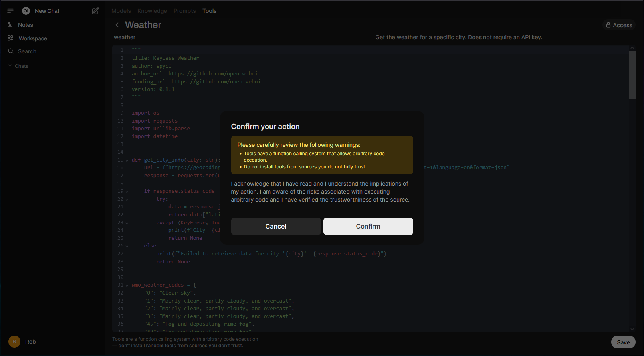Click the Open WebUI logo icon
The image size is (644, 356).
[x=26, y=11]
